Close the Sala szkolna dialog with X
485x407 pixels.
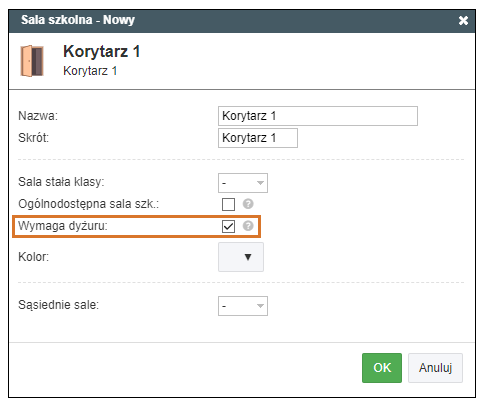tap(463, 21)
